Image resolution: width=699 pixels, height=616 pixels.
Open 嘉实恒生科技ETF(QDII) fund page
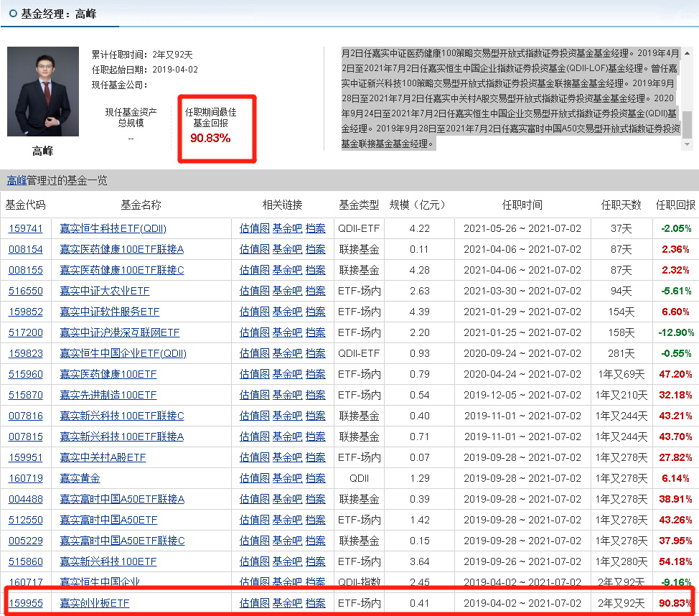[x=113, y=228]
